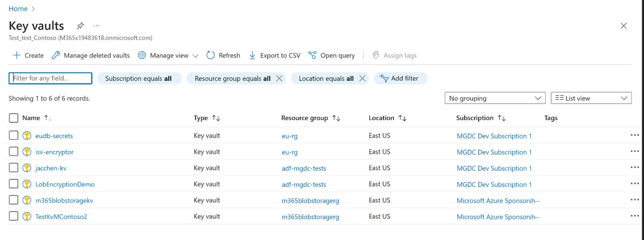Click the Refresh icon in toolbar
644x240 pixels.
[210, 55]
